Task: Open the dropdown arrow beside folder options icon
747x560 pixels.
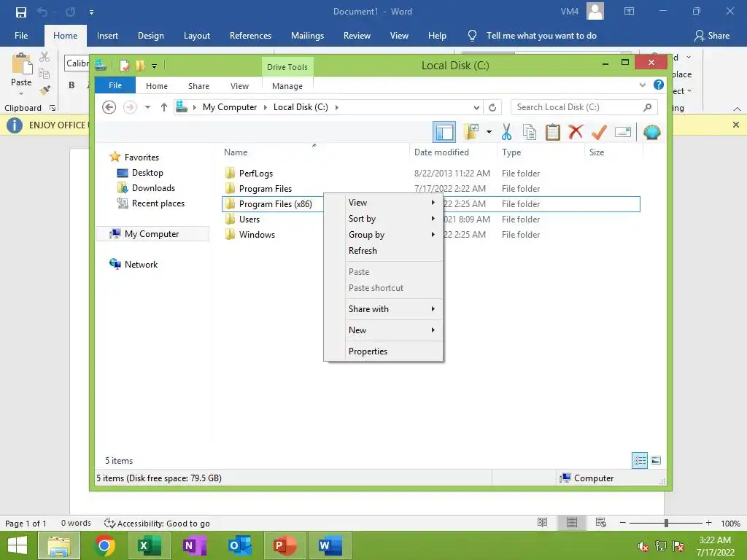Action: (x=489, y=132)
